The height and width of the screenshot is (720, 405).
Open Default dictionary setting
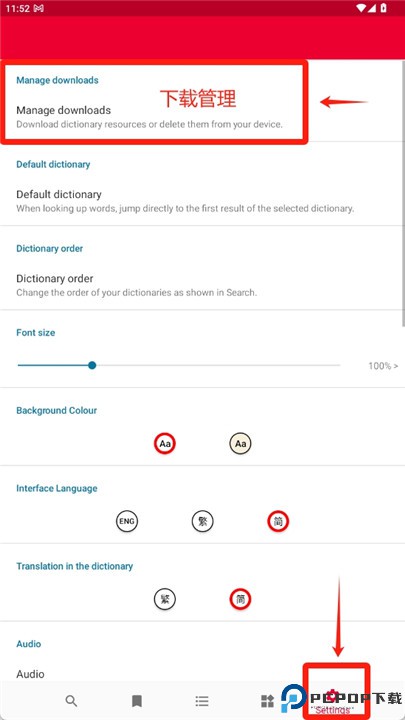(200, 201)
